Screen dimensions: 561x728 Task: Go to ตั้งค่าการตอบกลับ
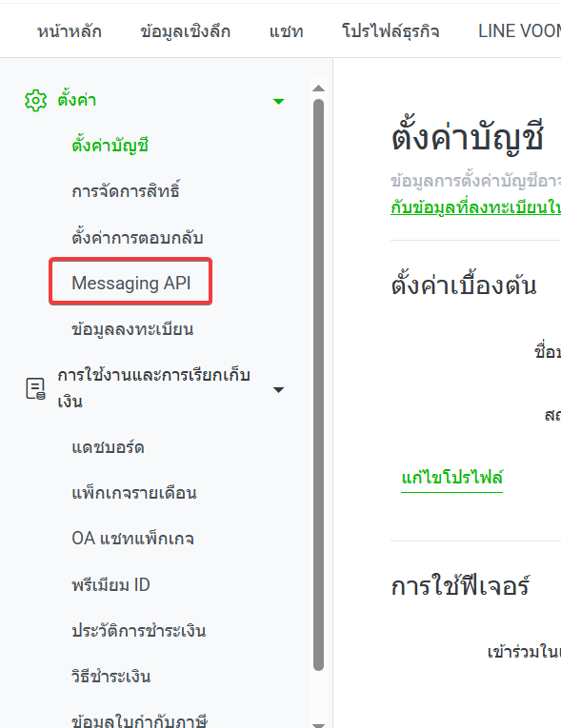click(x=137, y=237)
